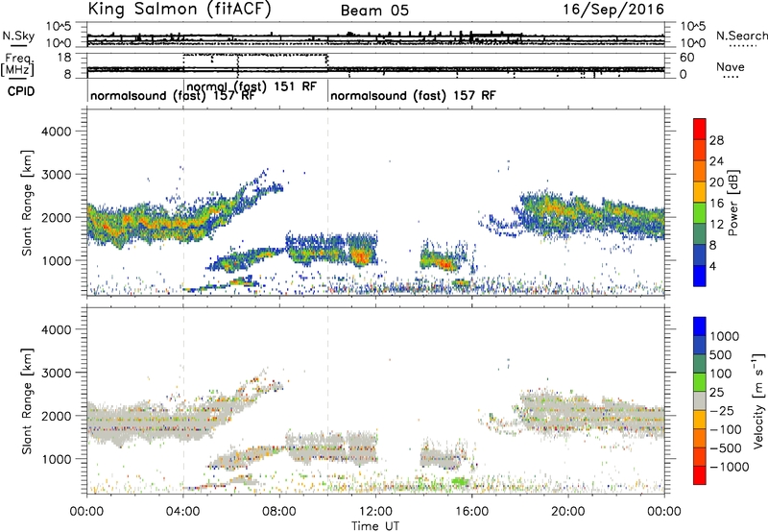Click the 'normalsound (fast) 157 RF' label starting at 10:00 UT
This screenshot has height=532, width=768.
pos(413,95)
